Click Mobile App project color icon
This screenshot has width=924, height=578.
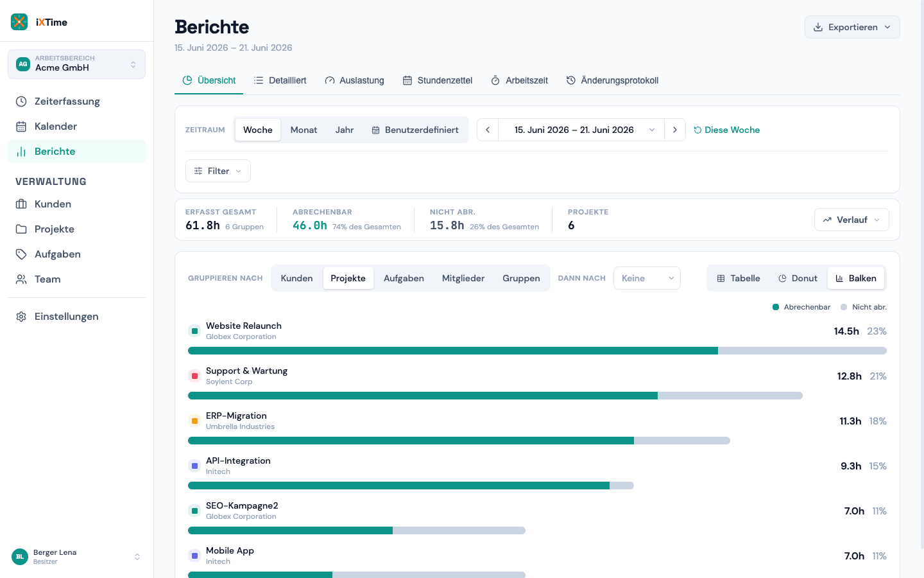click(194, 556)
